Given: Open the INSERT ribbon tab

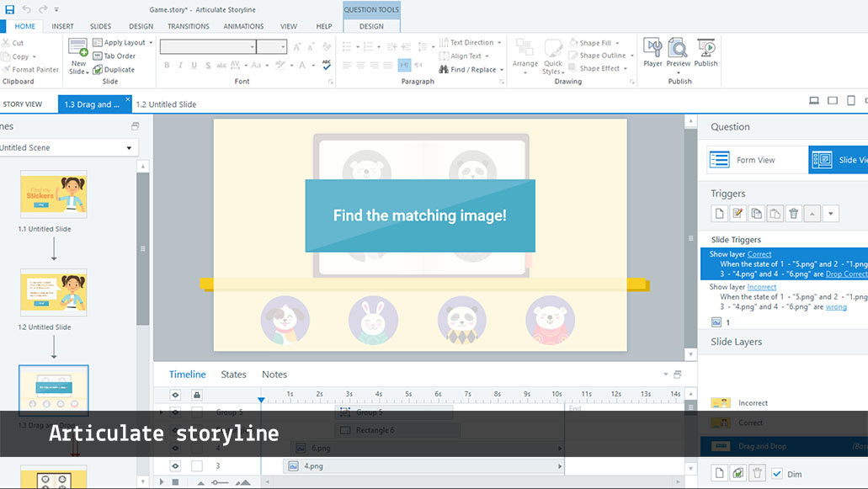Looking at the screenshot, I should [x=62, y=26].
